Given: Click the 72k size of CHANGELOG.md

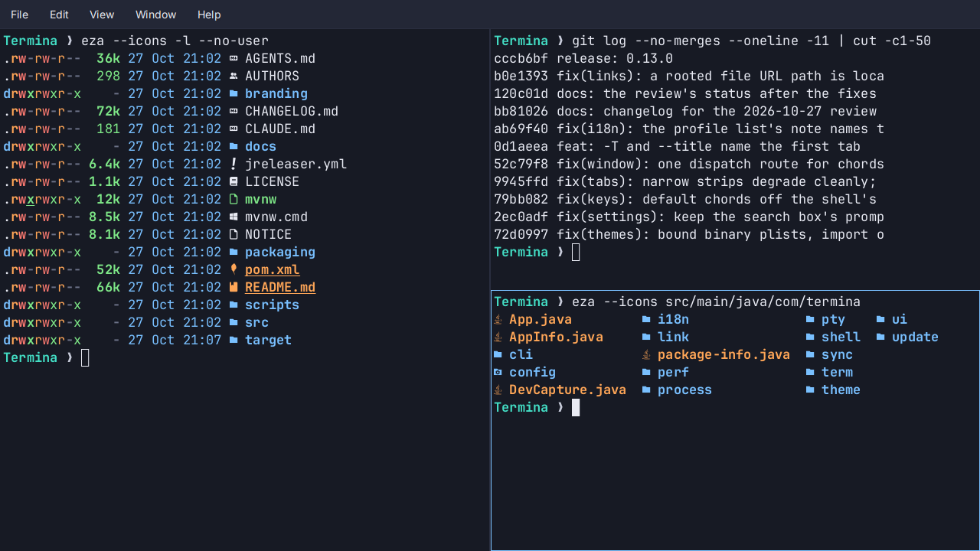Looking at the screenshot, I should [x=108, y=111].
